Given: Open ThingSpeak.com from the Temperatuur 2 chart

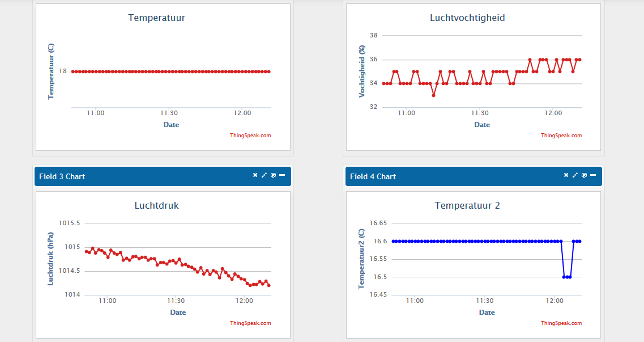Looking at the screenshot, I should pyautogui.click(x=561, y=323).
